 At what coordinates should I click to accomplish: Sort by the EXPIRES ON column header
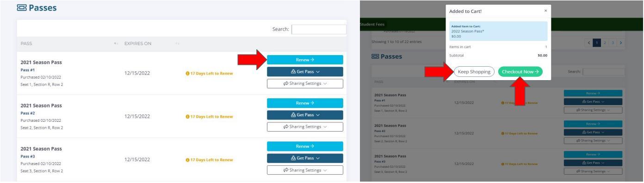tap(138, 44)
